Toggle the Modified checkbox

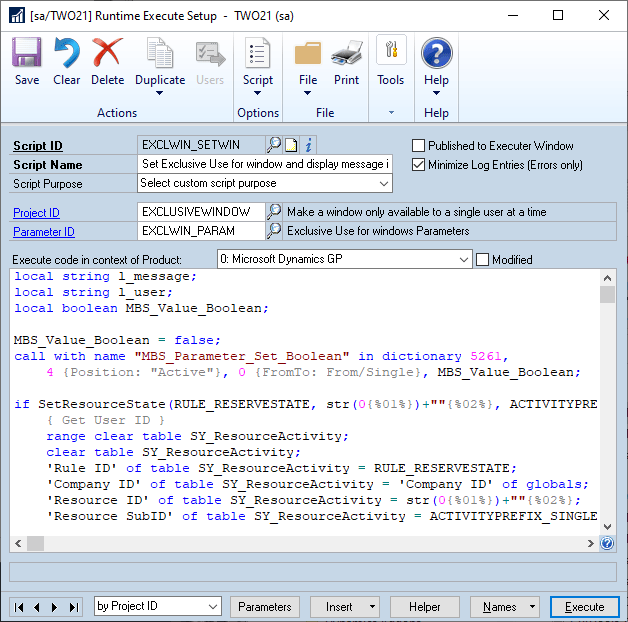[482, 260]
